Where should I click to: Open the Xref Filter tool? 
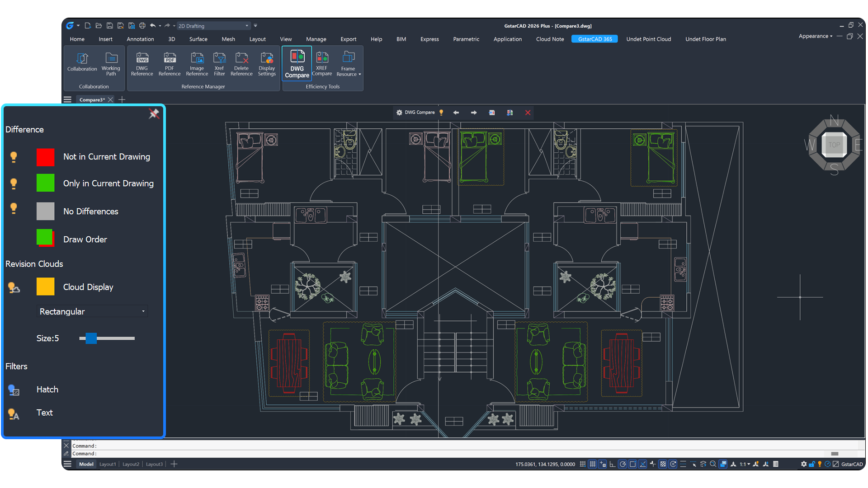(x=219, y=64)
